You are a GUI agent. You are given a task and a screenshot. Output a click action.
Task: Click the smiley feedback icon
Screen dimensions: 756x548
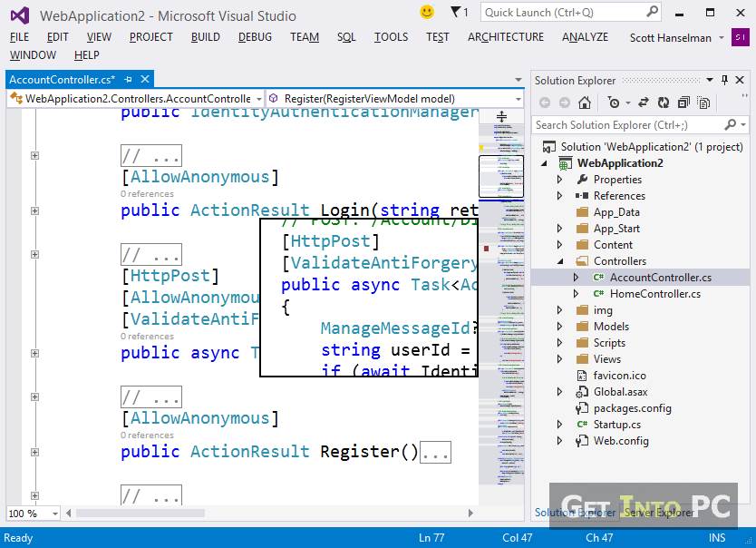click(x=427, y=12)
